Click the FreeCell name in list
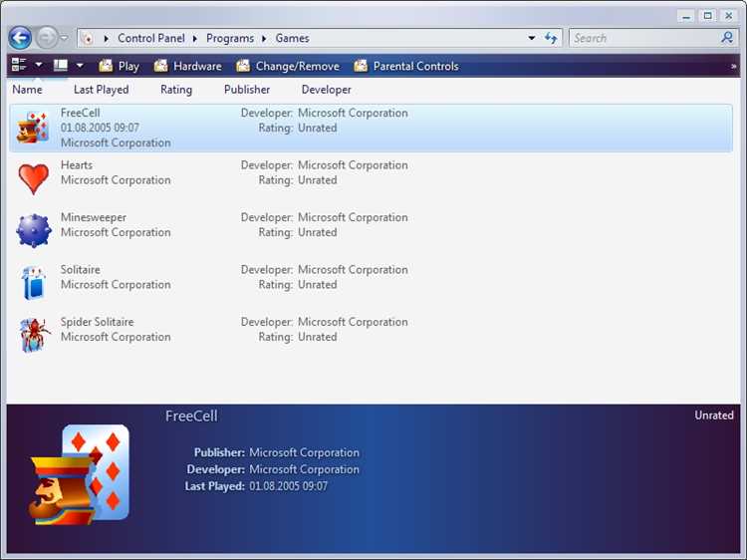747x560 pixels. [x=80, y=113]
